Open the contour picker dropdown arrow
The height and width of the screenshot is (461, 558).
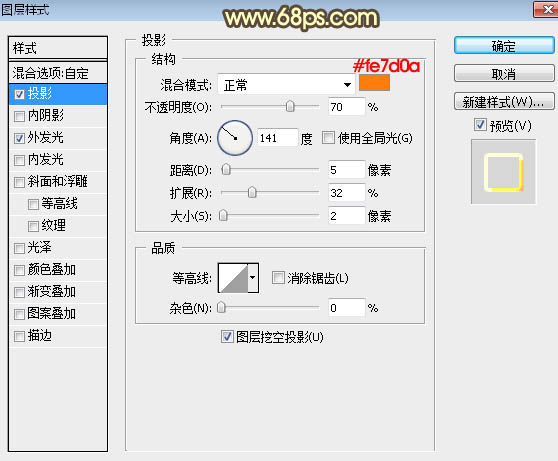coord(253,278)
